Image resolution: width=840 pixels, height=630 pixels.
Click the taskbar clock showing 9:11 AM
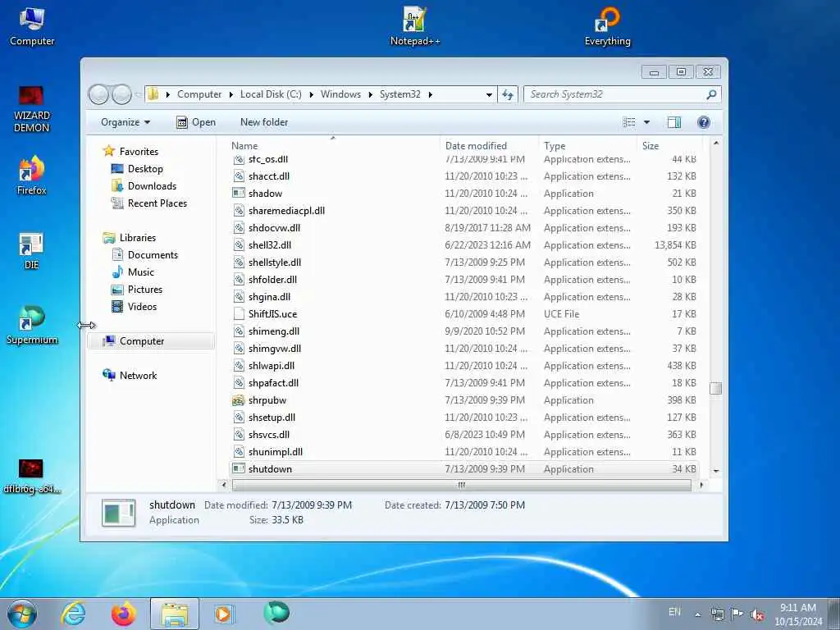[x=797, y=614]
